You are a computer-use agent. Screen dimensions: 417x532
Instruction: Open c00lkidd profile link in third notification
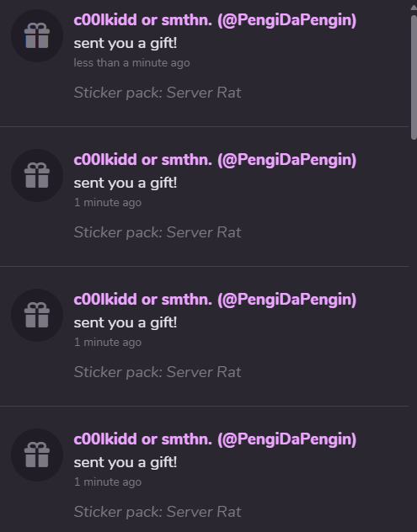[215, 300]
